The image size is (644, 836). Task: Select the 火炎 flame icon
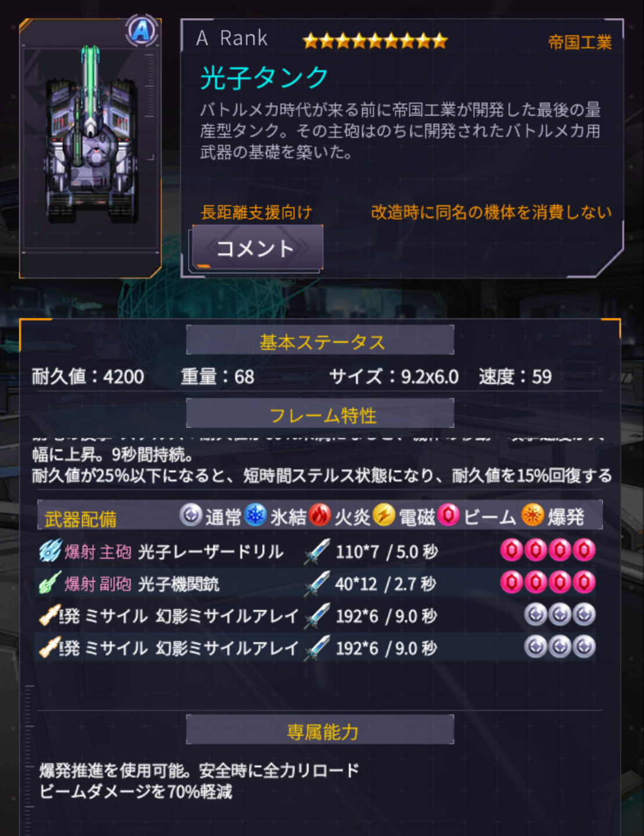pyautogui.click(x=319, y=515)
